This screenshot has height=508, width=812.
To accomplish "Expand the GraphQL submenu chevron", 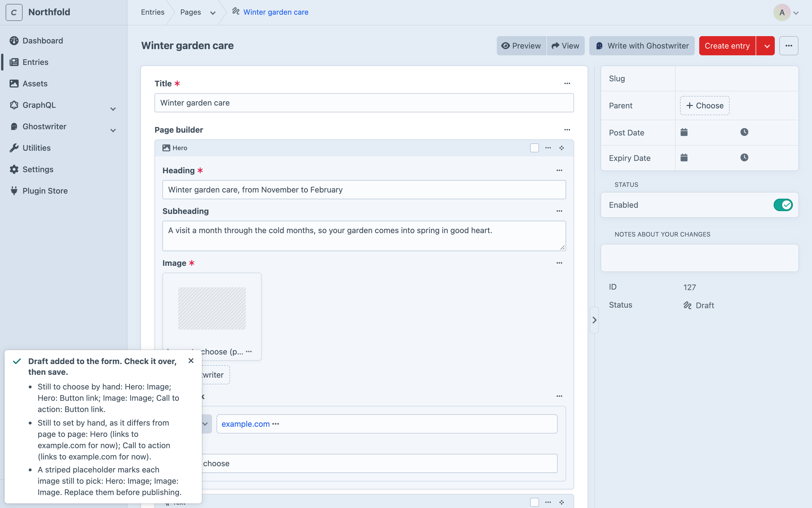I will [113, 109].
